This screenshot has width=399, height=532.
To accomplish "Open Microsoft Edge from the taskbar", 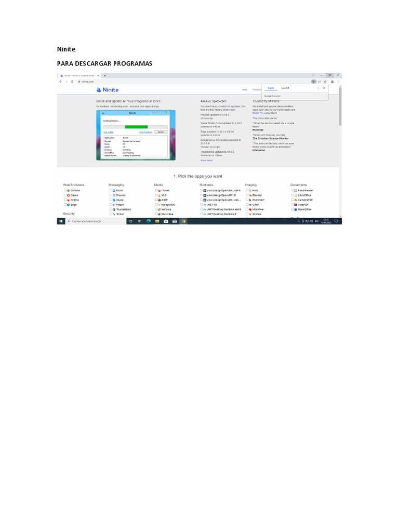I will pyautogui.click(x=148, y=221).
